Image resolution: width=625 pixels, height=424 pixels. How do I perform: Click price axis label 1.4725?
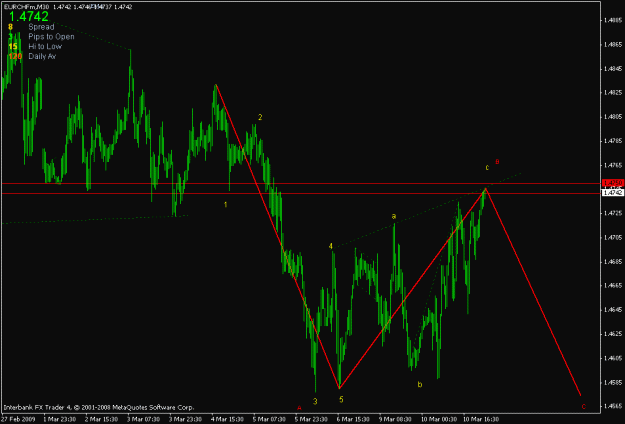coord(614,213)
